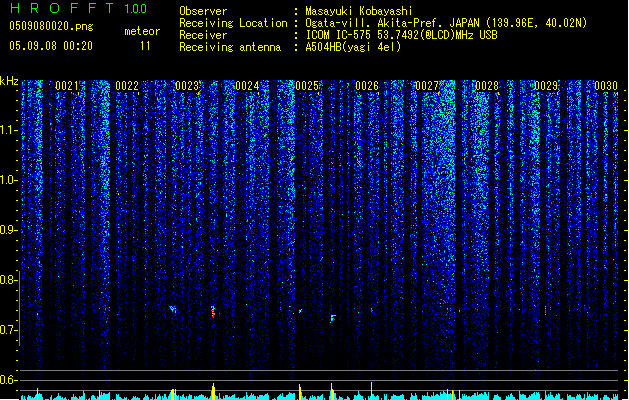Click the file name 0509080020.png
Screen dimensions: 629x400
coord(51,26)
